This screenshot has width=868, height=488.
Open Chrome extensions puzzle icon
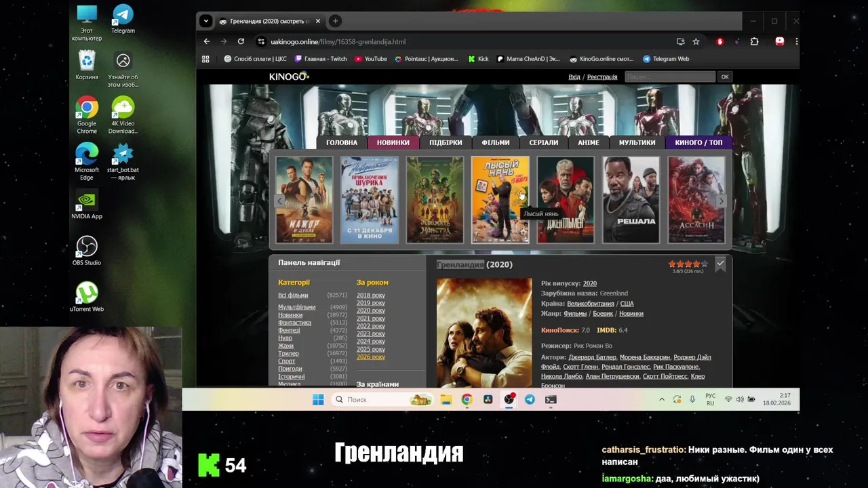pos(754,41)
